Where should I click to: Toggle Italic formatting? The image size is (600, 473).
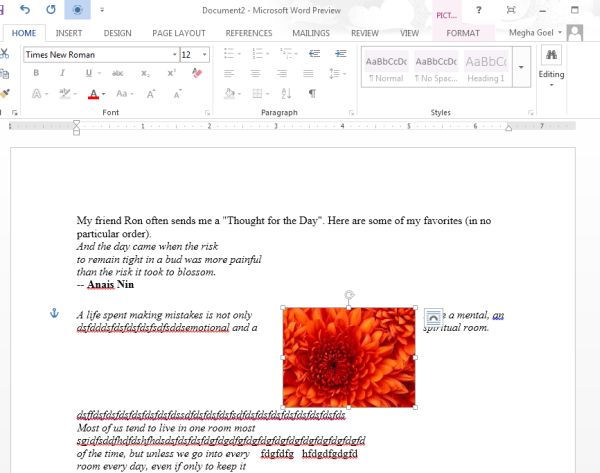62,73
